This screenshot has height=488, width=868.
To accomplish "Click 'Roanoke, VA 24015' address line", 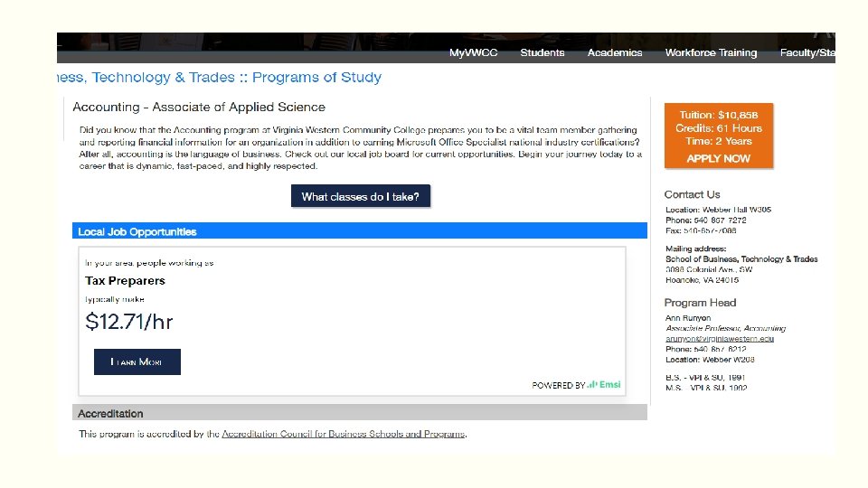I will [x=702, y=280].
